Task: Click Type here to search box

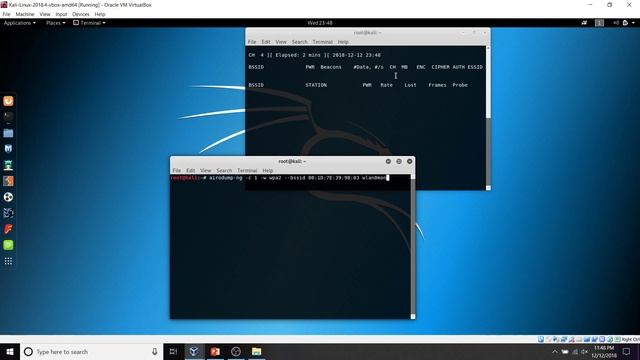Action: tap(90, 352)
